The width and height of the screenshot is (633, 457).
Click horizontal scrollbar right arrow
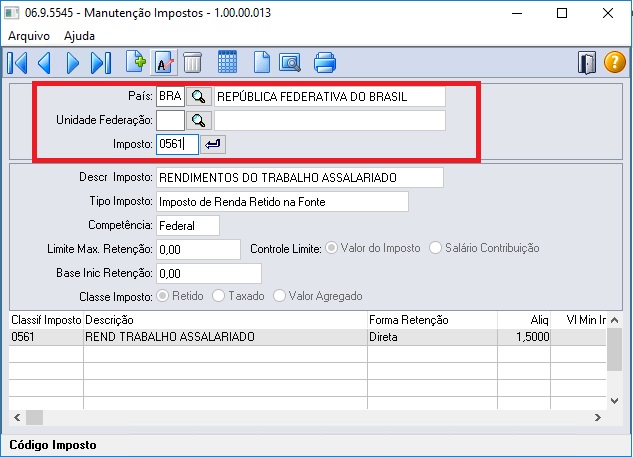point(598,417)
